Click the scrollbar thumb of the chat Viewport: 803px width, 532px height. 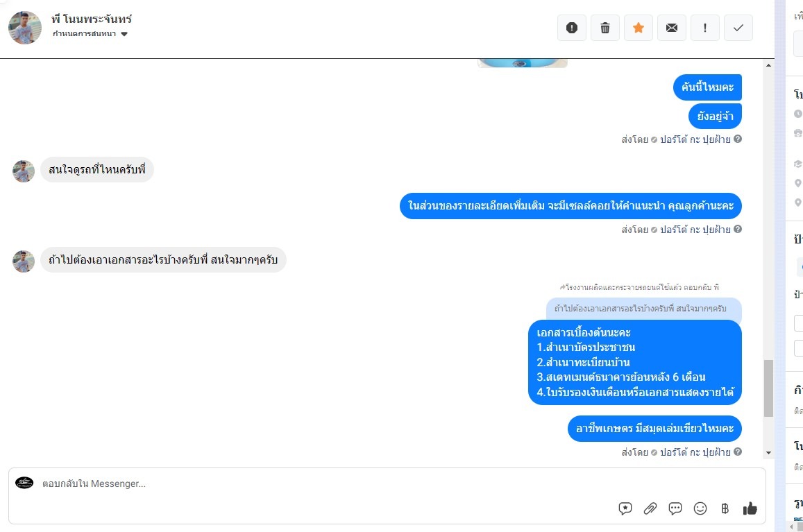click(x=768, y=388)
